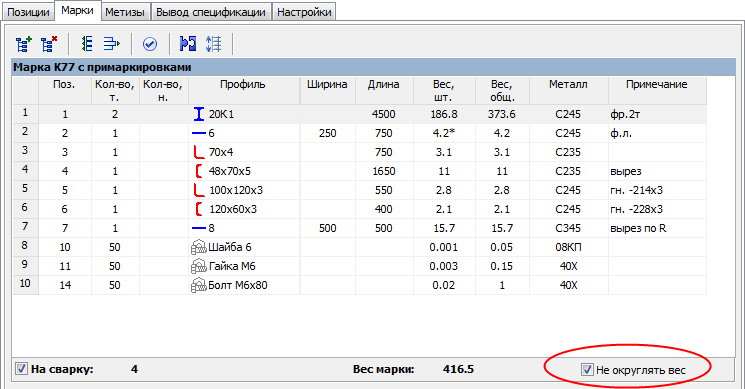Click weight cell 0.02
The image size is (745, 389).
[444, 285]
